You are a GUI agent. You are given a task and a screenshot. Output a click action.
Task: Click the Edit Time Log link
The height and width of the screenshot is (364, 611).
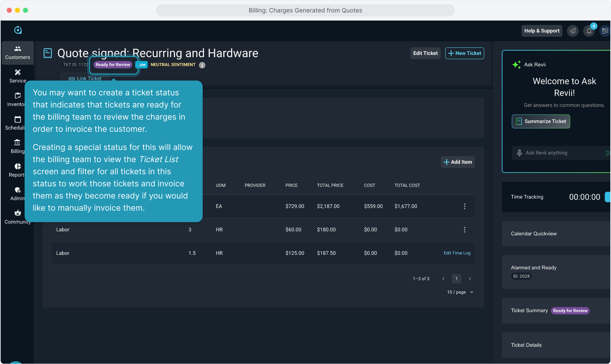457,253
